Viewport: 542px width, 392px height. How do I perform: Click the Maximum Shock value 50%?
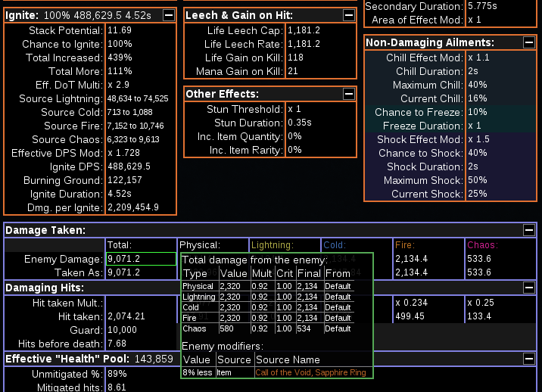[478, 180]
